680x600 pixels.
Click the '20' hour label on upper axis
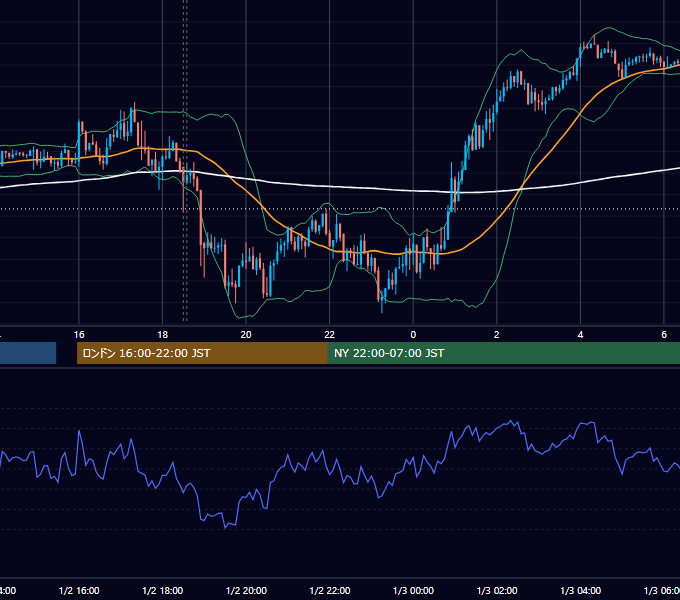click(246, 335)
